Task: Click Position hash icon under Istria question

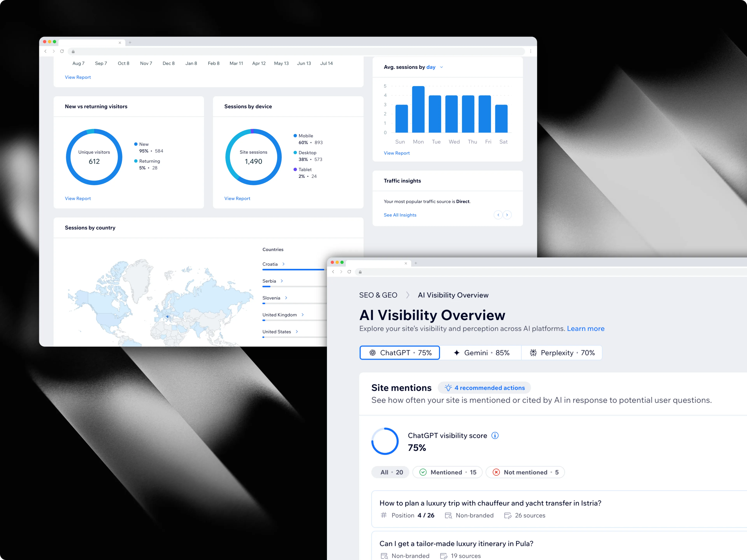Action: coord(384,515)
